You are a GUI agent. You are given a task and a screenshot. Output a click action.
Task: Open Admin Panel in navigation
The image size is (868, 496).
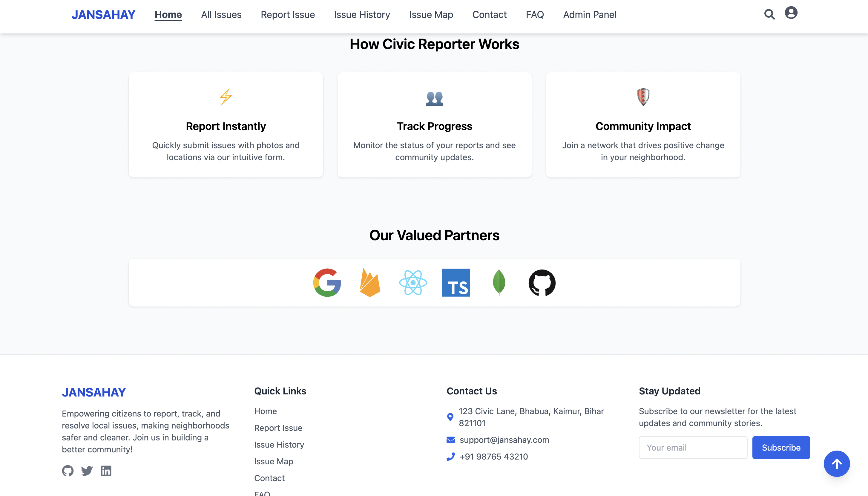point(589,15)
